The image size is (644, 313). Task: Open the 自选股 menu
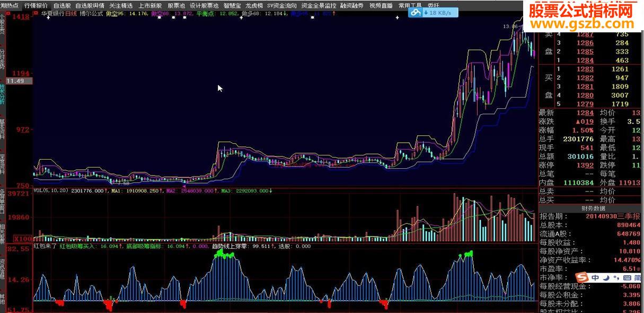click(61, 5)
